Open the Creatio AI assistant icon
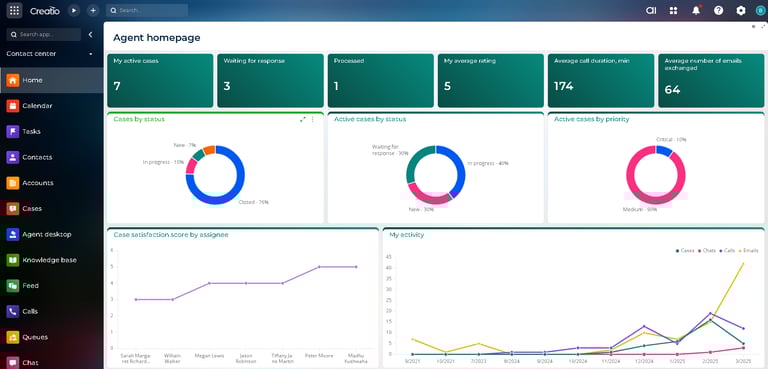The height and width of the screenshot is (369, 768). (651, 10)
